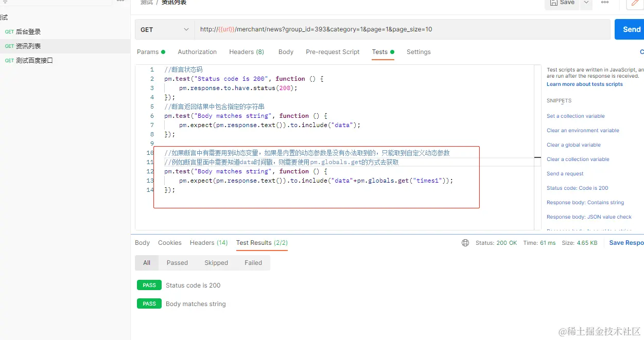Place cursor on code line 13 with pm.globals.get

tap(316, 181)
